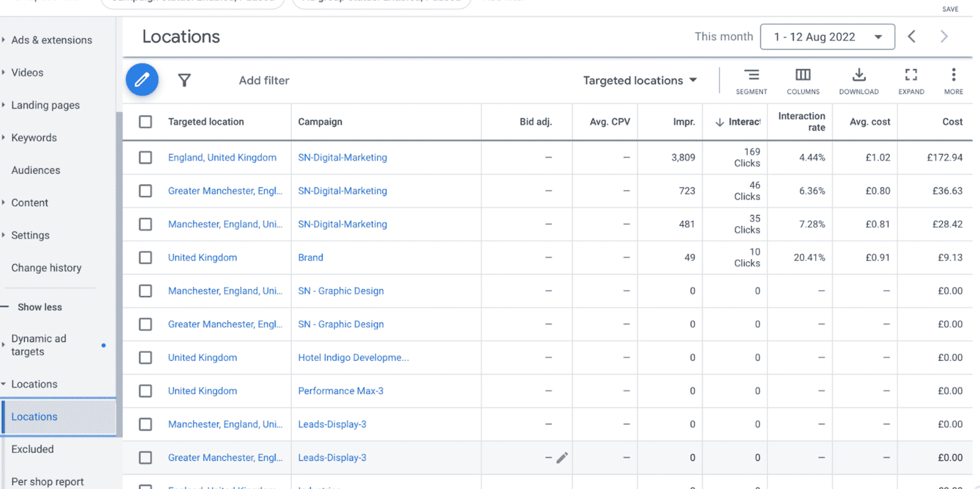This screenshot has height=489, width=980.
Task: Go to previous date range
Action: tap(911, 37)
